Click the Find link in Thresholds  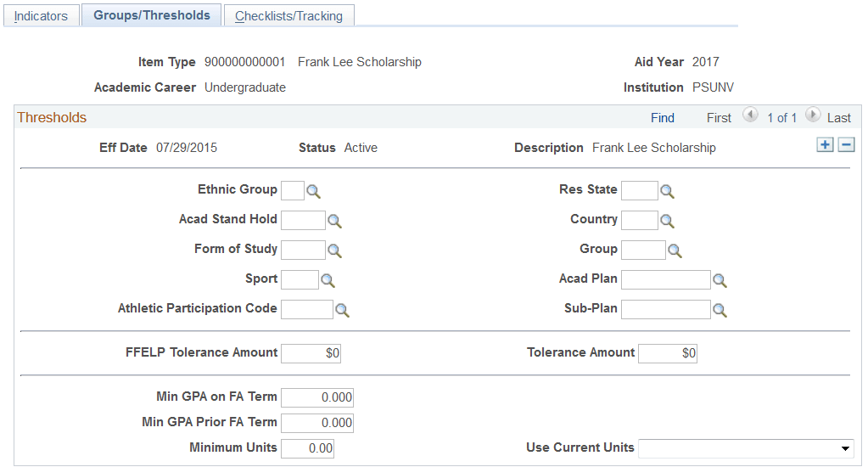663,118
